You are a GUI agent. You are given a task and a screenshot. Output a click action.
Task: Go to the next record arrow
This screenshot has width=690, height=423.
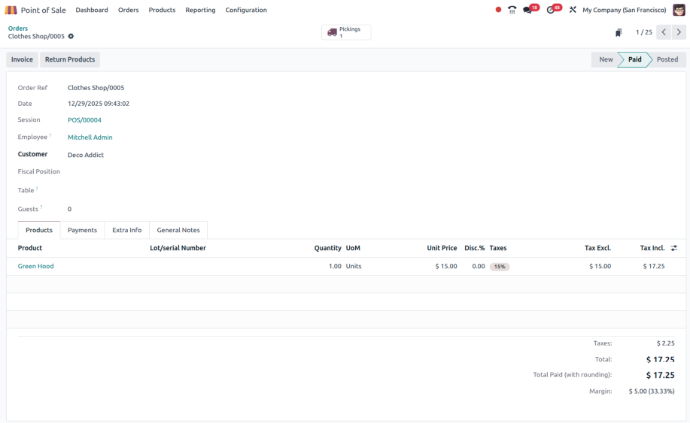(678, 32)
